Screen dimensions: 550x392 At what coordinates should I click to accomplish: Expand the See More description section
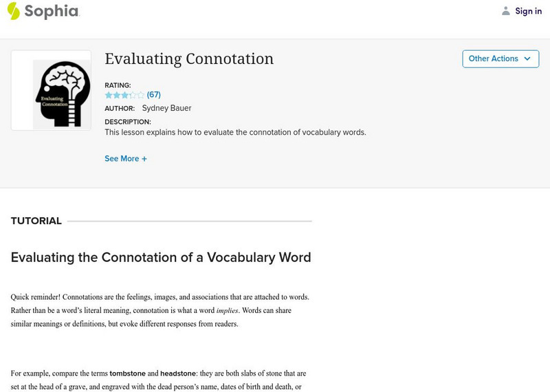(122, 159)
